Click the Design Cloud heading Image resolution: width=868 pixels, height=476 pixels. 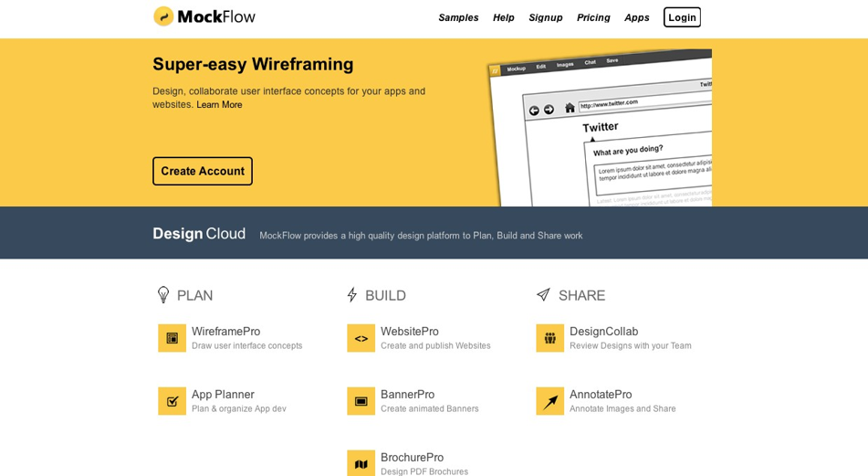199,234
